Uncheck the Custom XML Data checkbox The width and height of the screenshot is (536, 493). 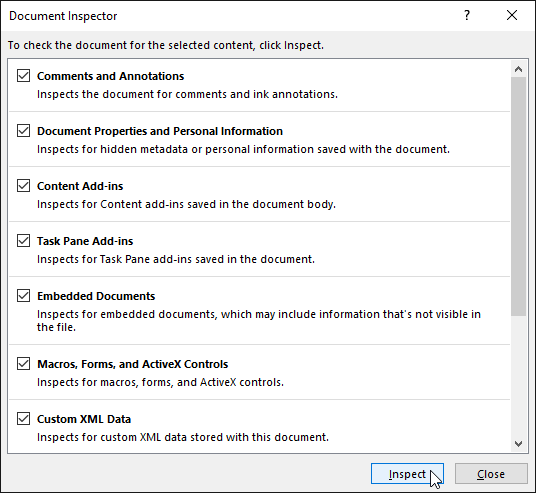click(23, 419)
